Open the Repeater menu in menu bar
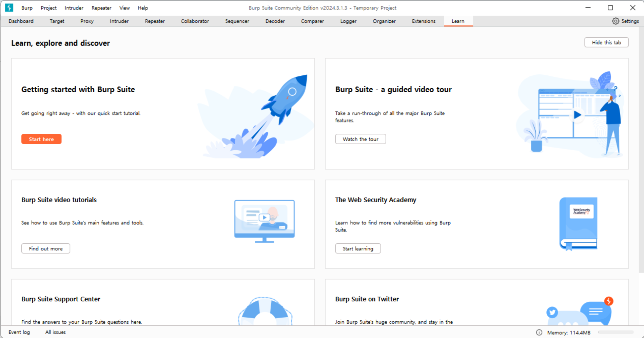Screen dimensions: 644x338 pyautogui.click(x=101, y=8)
